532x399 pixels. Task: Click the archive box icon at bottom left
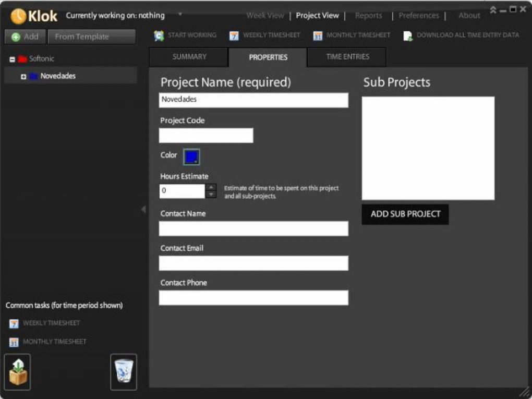[17, 372]
